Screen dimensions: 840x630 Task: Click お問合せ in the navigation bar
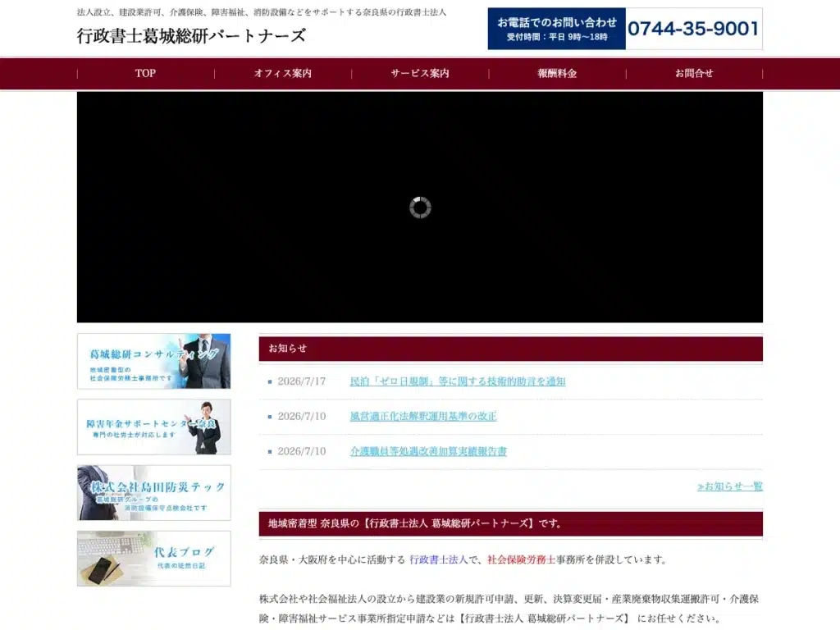(x=694, y=73)
